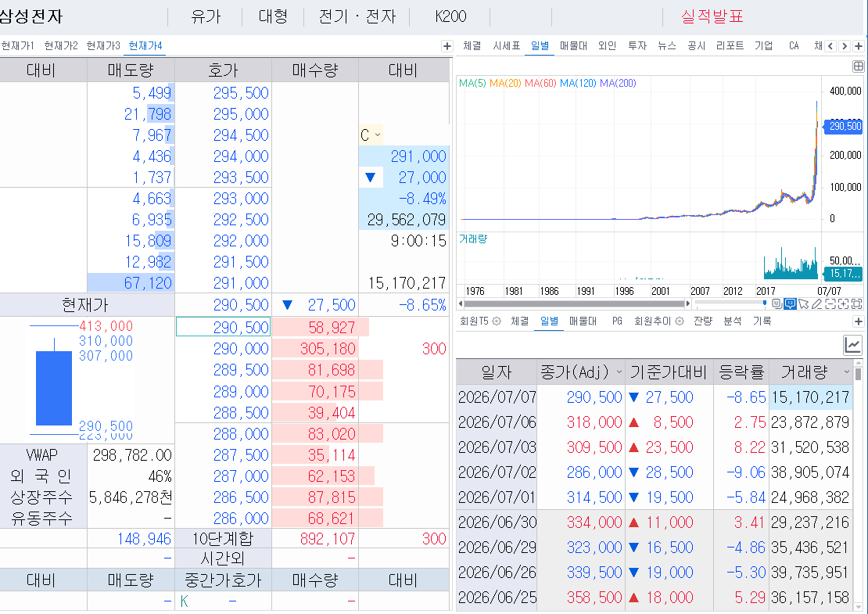The image size is (868, 614).
Task: Click the K icon in 중간가호가 row
Action: (x=185, y=601)
